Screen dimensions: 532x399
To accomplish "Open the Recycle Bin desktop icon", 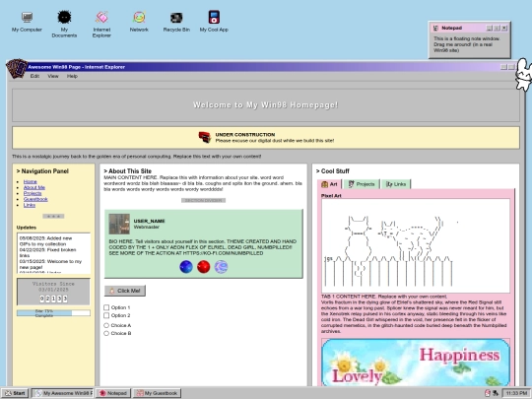I will (176, 22).
